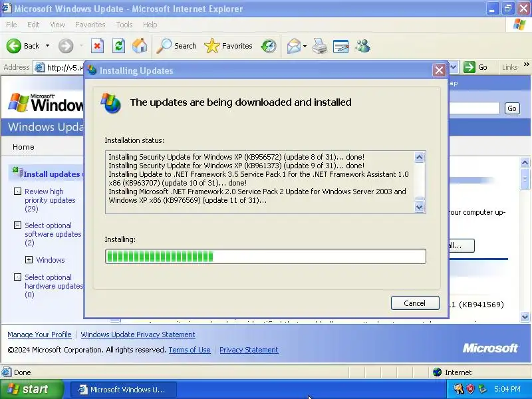Close the Installing Updates dialog
The image size is (532, 399).
click(439, 70)
